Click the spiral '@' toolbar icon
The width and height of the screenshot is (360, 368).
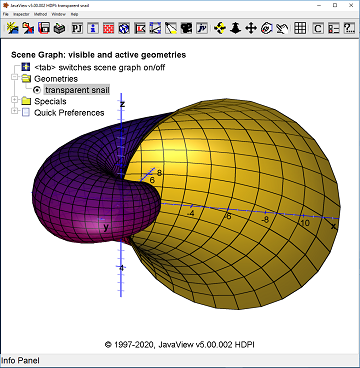pyautogui.click(x=267, y=28)
